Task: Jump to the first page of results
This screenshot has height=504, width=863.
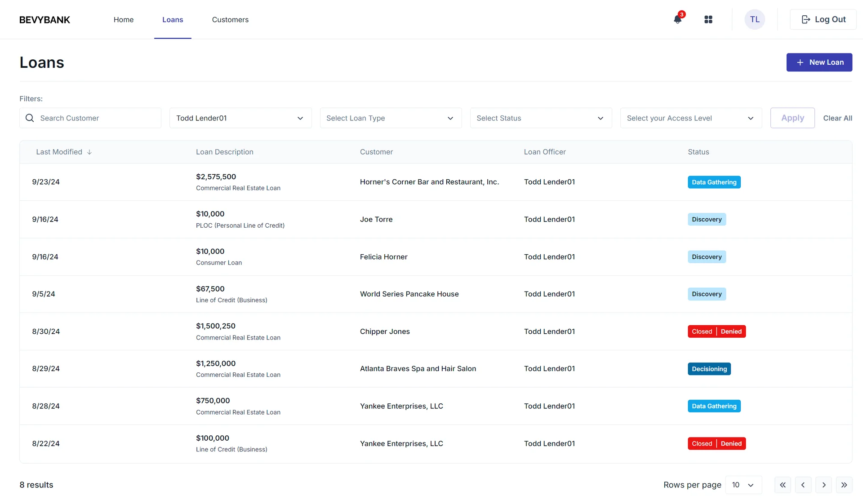Action: [783, 485]
